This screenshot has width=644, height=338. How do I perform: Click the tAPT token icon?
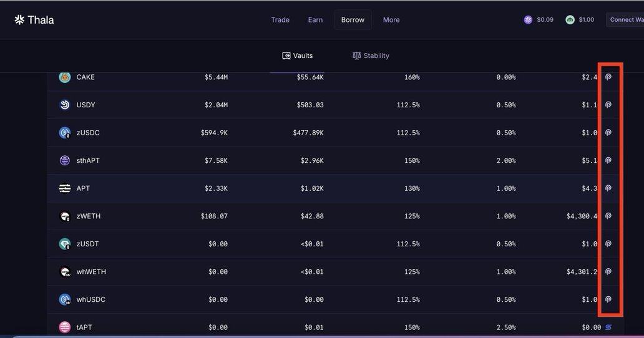65,327
